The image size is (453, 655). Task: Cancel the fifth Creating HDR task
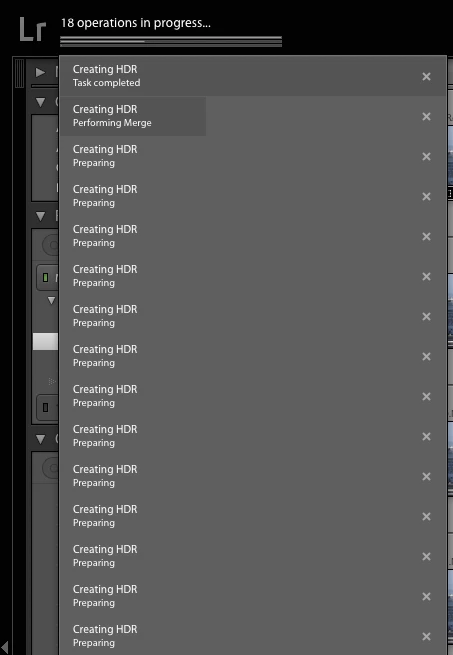426,236
